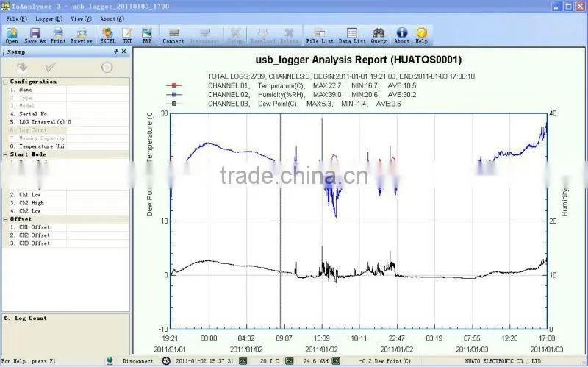Collapse the Configuration section
Screen dimensions: 588x367
tap(6, 82)
